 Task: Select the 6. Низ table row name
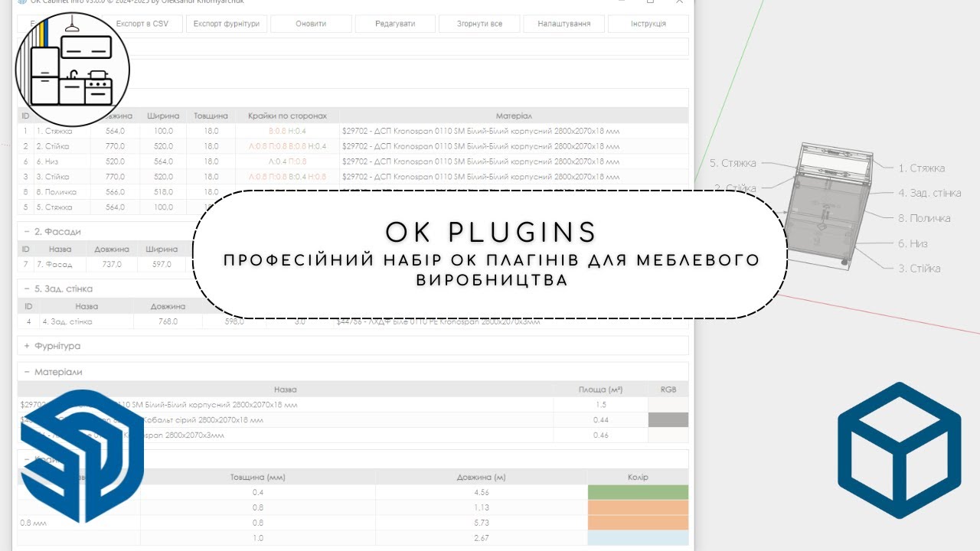pyautogui.click(x=48, y=161)
